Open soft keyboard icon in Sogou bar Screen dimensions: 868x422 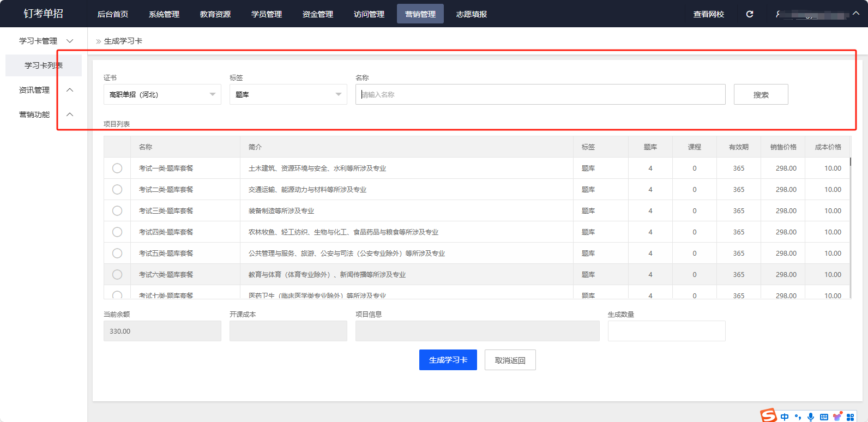click(x=824, y=417)
